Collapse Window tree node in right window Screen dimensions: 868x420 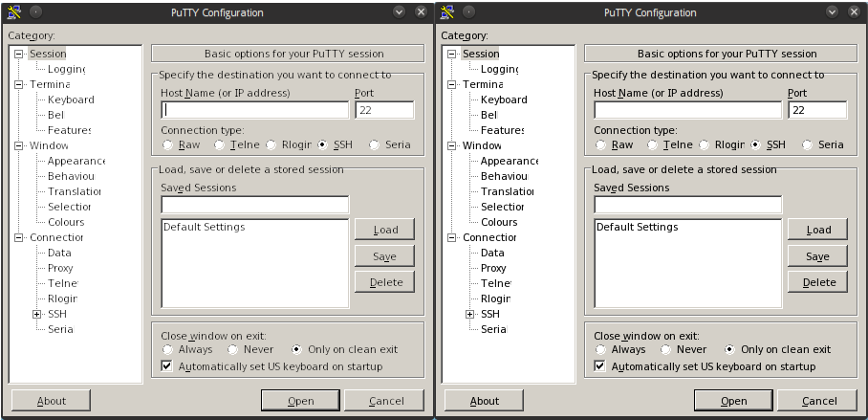click(x=452, y=145)
